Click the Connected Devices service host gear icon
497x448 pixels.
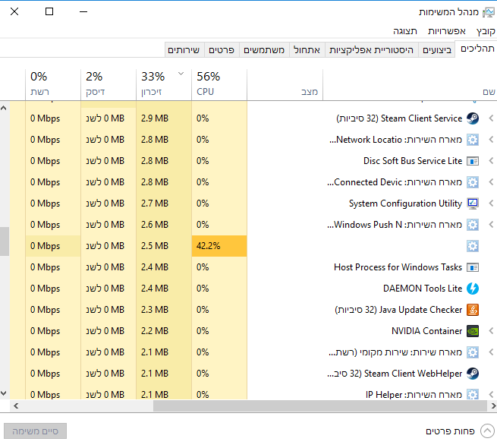[x=473, y=182]
